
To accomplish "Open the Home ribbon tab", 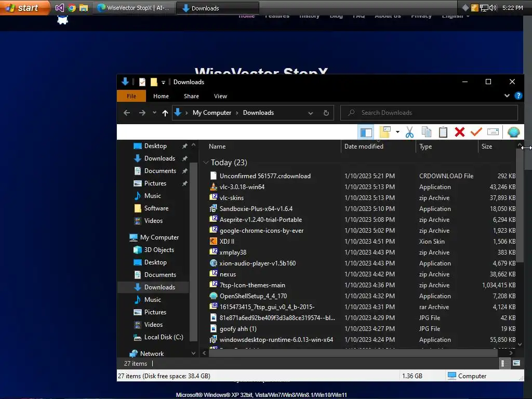I will click(x=161, y=96).
